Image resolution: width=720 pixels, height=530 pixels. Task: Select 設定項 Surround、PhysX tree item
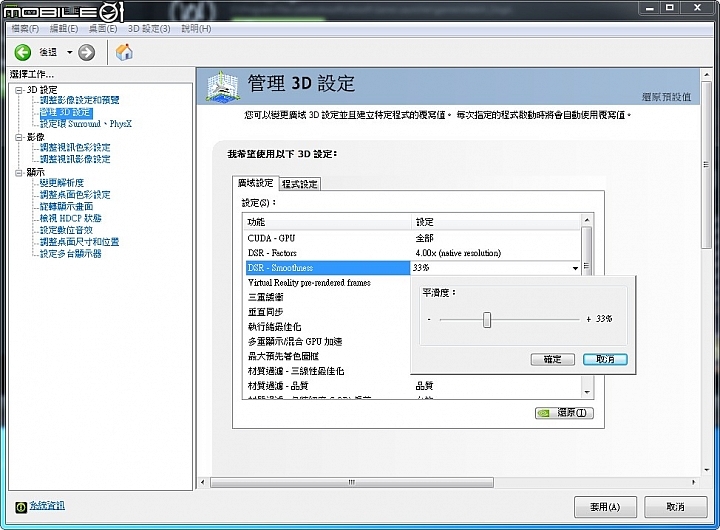pos(86,124)
